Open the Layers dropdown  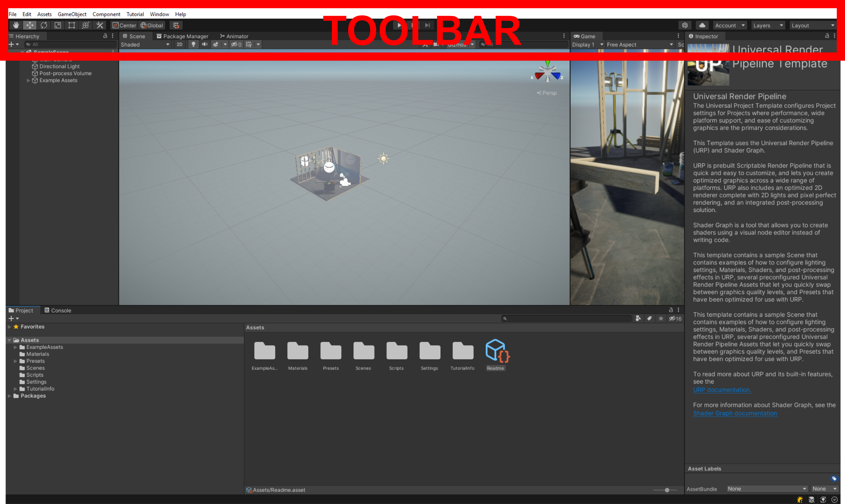click(x=768, y=25)
